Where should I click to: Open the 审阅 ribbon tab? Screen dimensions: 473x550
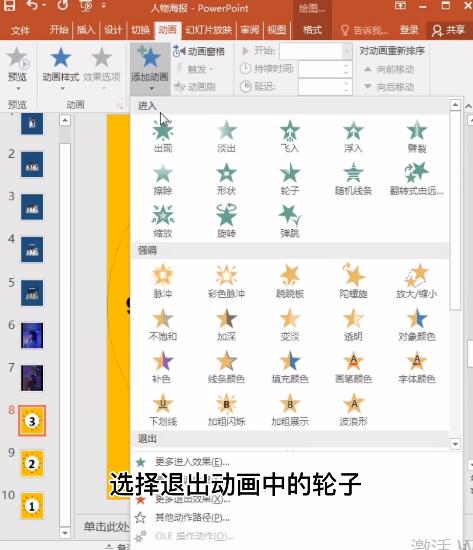tap(249, 30)
